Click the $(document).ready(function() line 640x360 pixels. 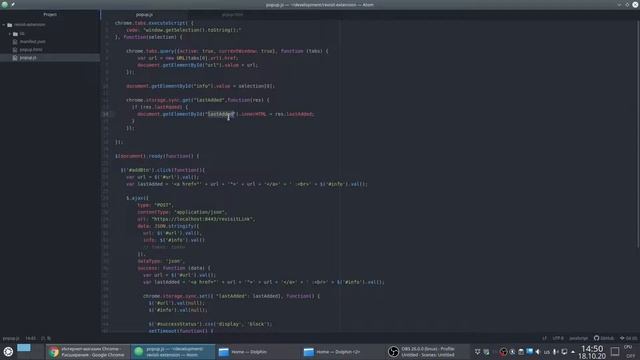pos(157,156)
